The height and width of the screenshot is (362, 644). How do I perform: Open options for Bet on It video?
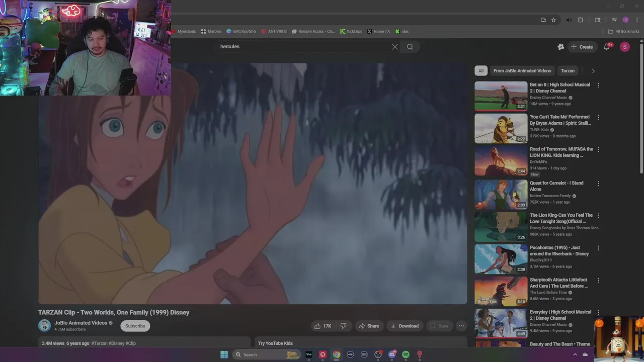click(x=598, y=85)
